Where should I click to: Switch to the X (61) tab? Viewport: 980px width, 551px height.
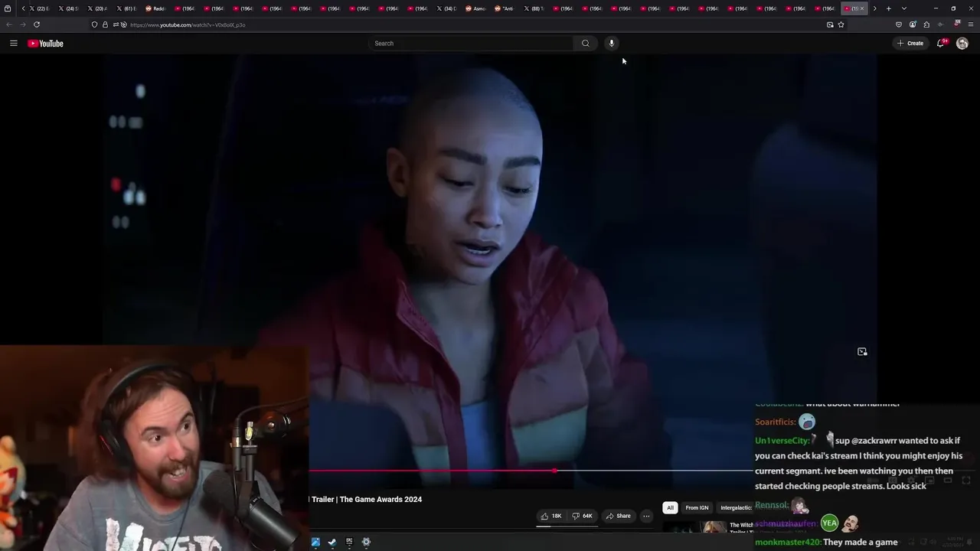[x=127, y=8]
